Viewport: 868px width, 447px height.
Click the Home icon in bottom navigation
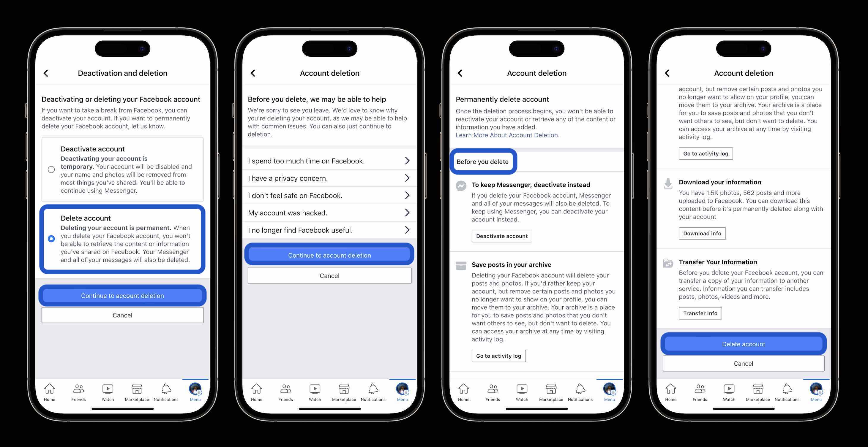[50, 390]
